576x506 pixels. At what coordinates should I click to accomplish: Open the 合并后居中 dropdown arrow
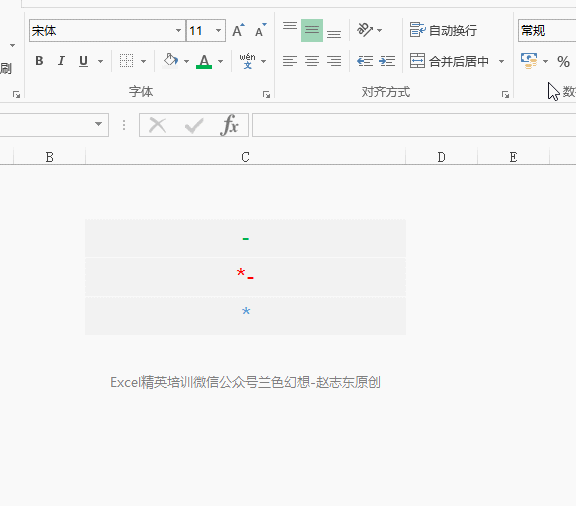tap(501, 61)
